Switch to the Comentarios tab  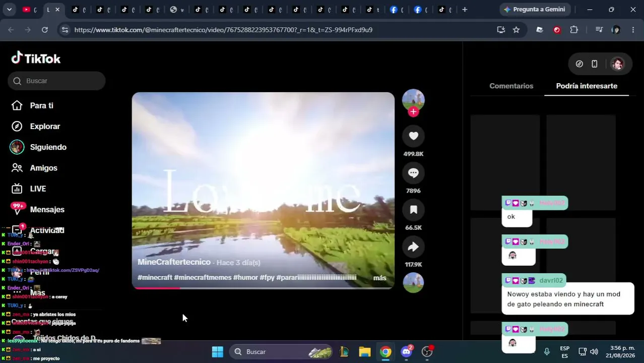[511, 86]
